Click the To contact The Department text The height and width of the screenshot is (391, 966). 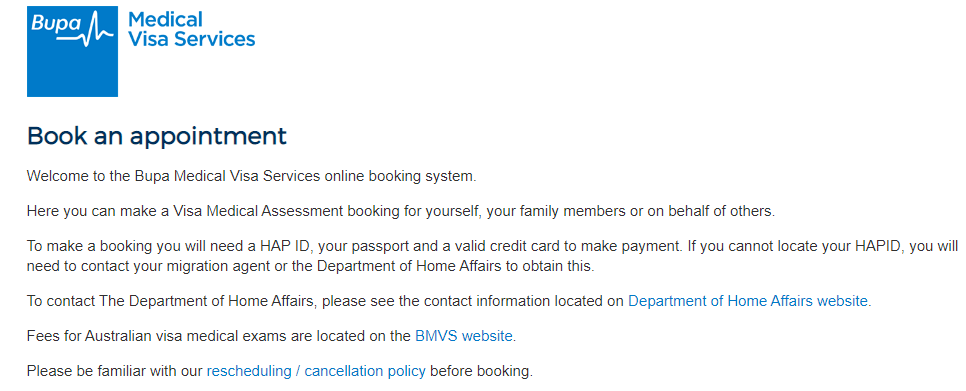pos(172,301)
